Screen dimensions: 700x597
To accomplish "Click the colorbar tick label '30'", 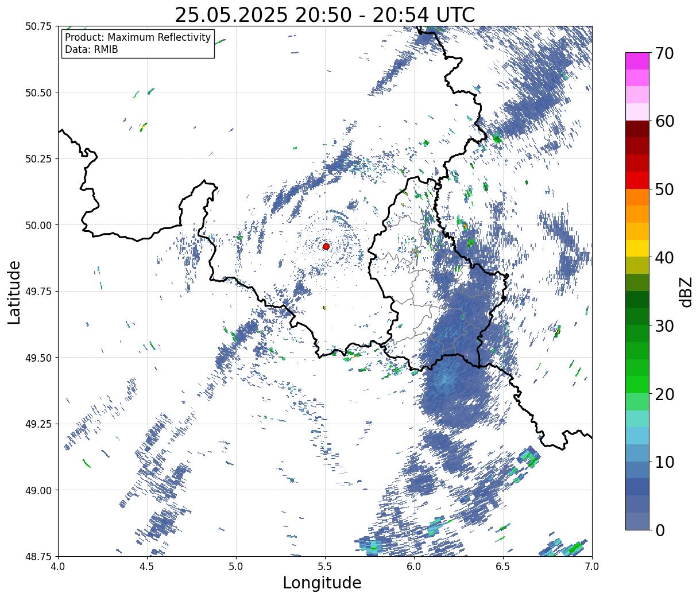I will tap(664, 326).
